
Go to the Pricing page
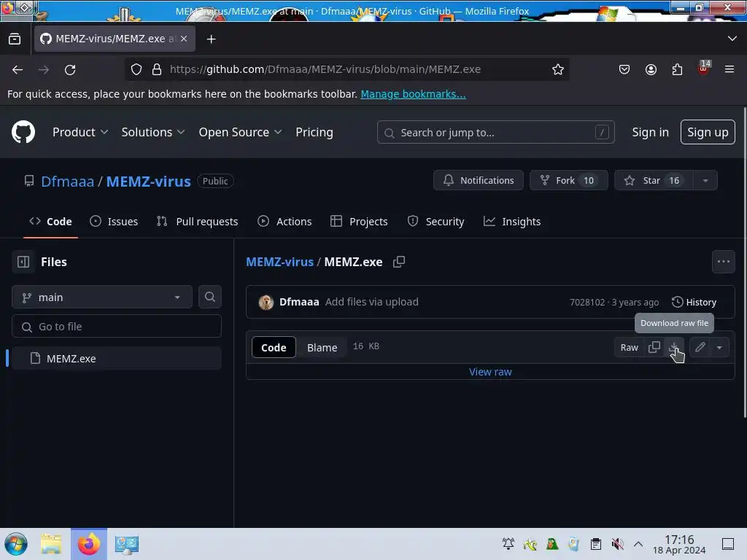click(x=314, y=132)
